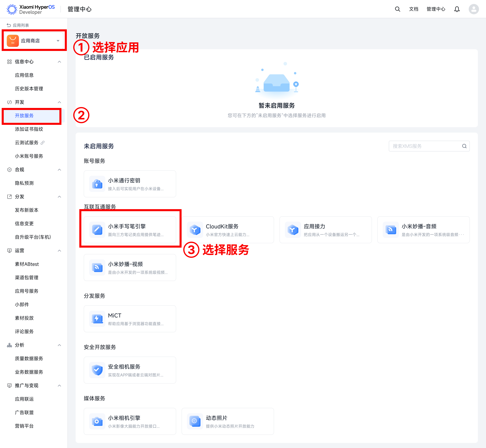Open notifications bell icon

tap(457, 9)
